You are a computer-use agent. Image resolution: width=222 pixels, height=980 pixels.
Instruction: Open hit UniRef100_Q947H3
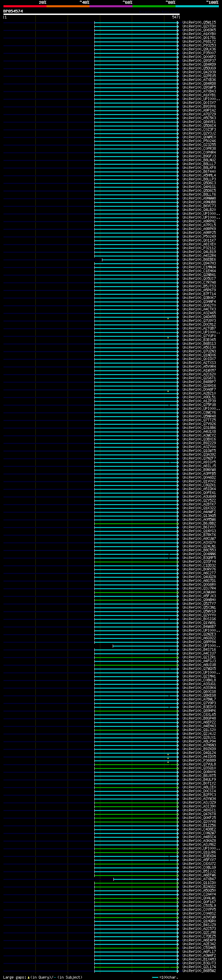199,263
